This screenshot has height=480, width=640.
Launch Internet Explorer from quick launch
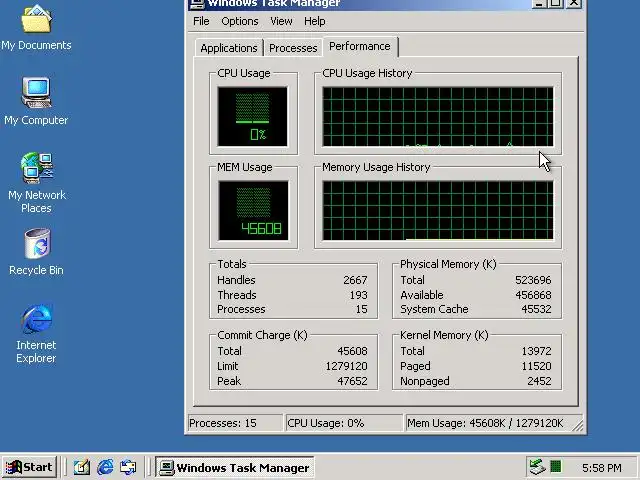pos(105,467)
